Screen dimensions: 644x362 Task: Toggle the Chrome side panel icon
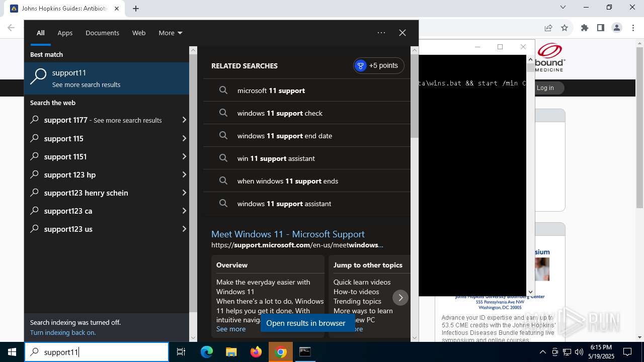tap(600, 28)
